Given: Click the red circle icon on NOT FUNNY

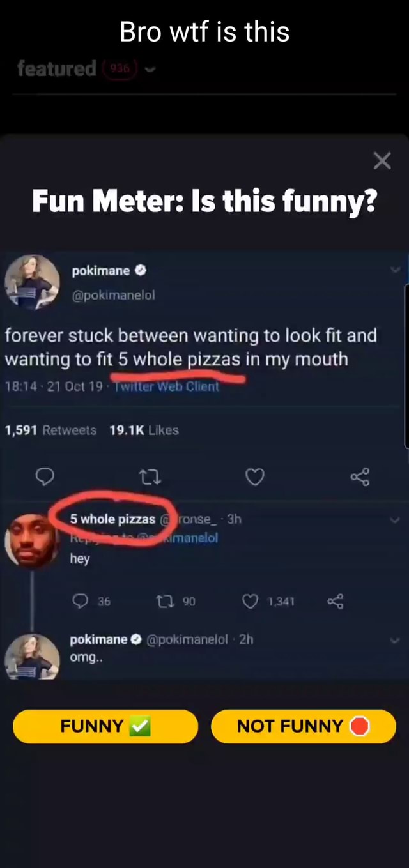Looking at the screenshot, I should 360,726.
